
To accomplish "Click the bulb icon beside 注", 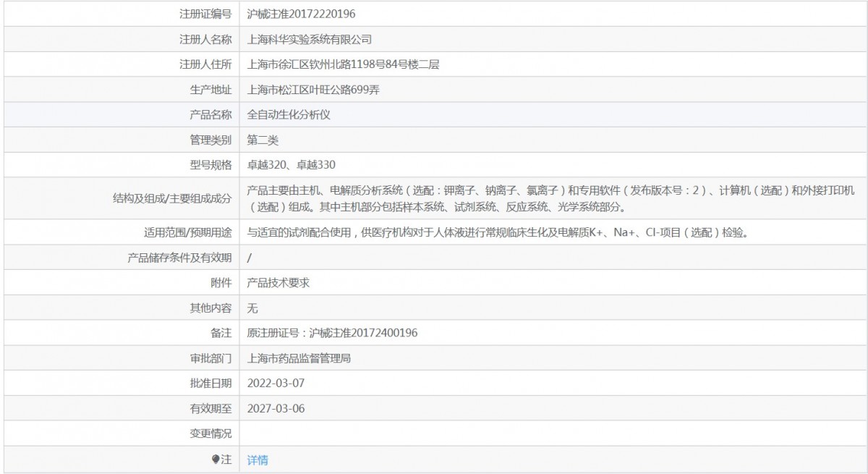I will tap(215, 460).
